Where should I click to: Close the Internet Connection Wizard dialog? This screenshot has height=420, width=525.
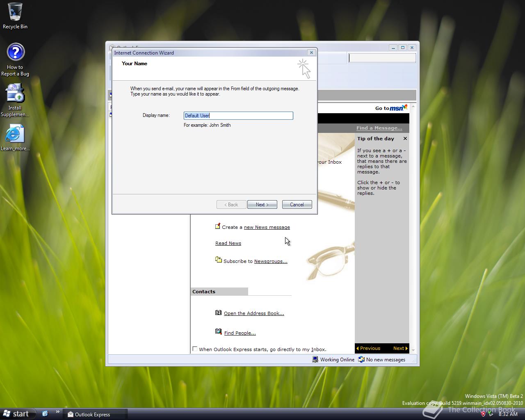311,52
